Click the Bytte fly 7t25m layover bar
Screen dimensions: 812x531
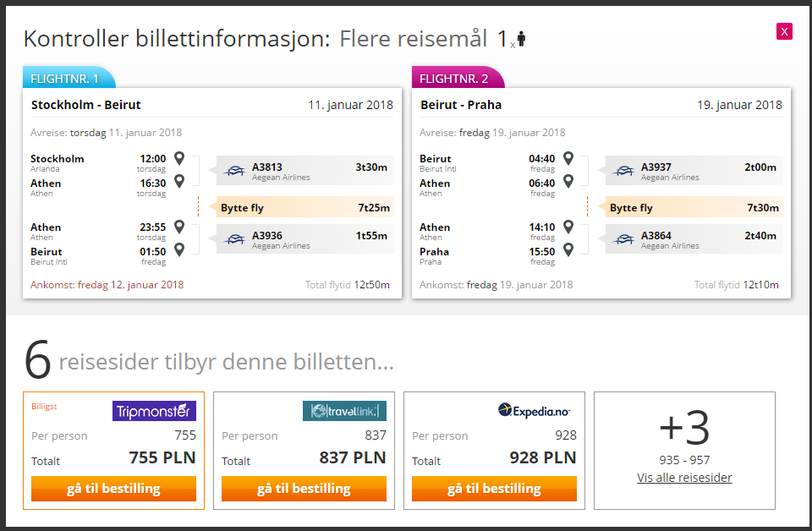pyautogui.click(x=304, y=207)
